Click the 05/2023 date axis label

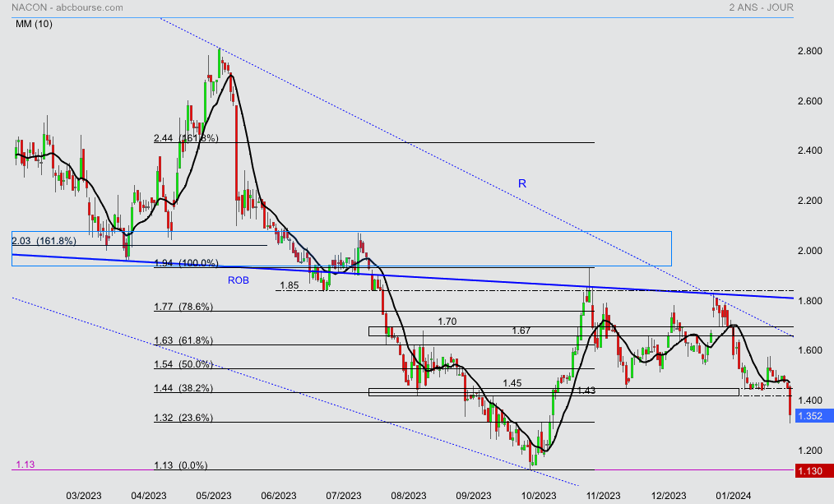tap(214, 496)
